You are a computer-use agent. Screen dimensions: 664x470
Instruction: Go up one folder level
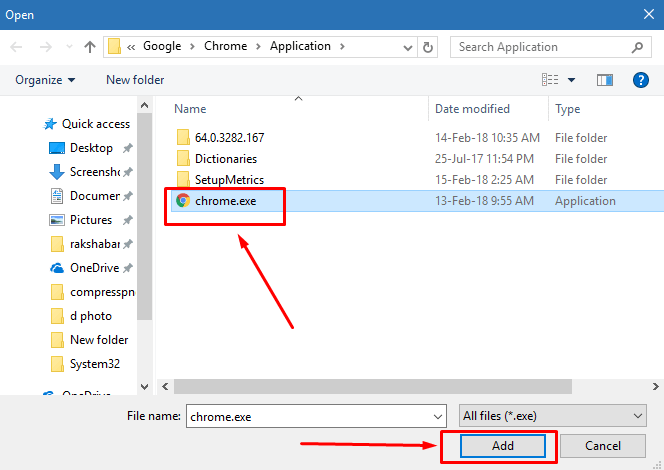(x=90, y=47)
